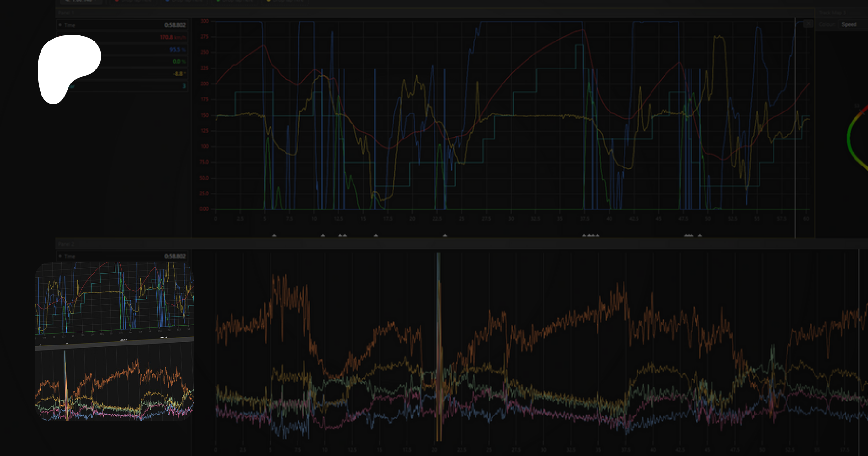Click the Track Map 1 panel title

[x=832, y=13]
